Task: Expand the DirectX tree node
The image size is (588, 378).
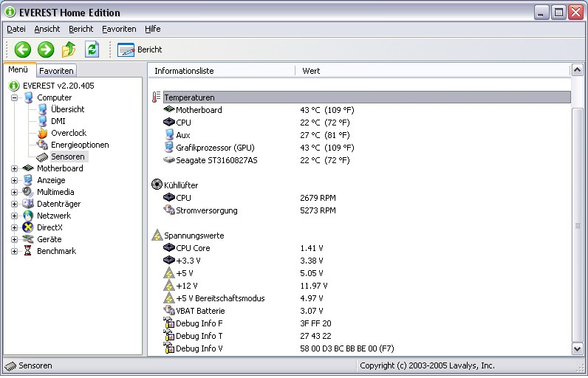Action: (14, 228)
